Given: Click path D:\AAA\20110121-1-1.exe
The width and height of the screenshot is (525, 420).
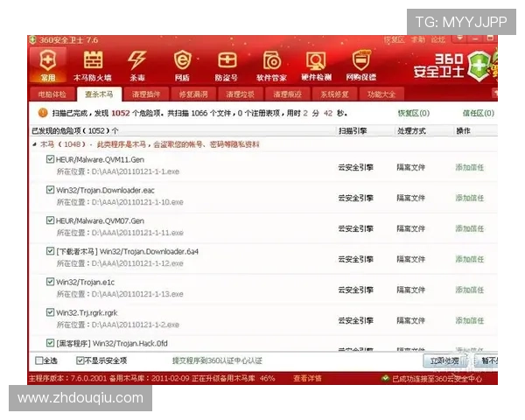Looking at the screenshot, I should point(136,171).
